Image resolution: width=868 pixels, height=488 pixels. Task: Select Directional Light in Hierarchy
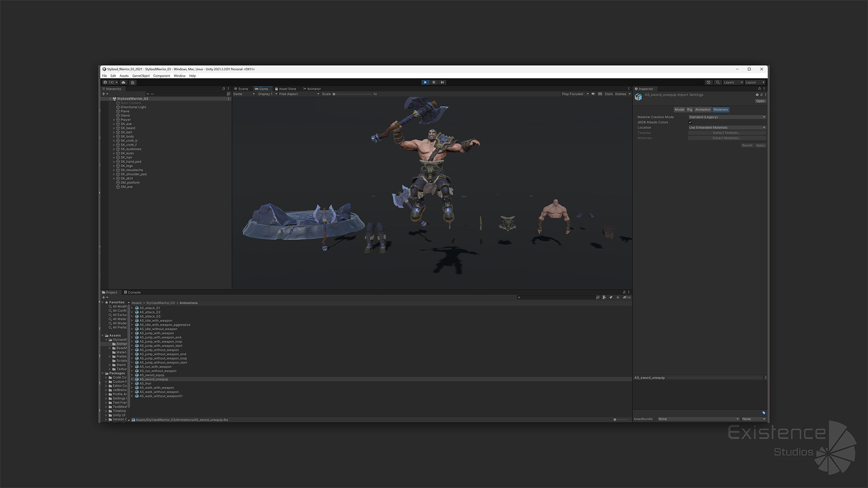click(133, 107)
